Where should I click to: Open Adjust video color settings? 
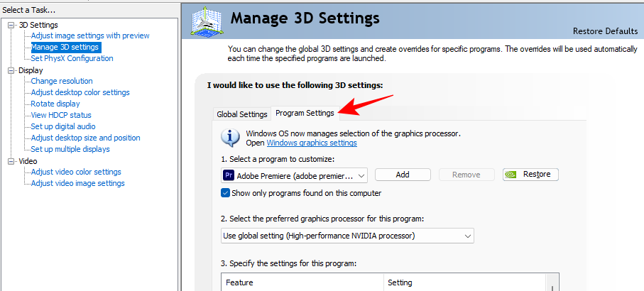tap(76, 172)
